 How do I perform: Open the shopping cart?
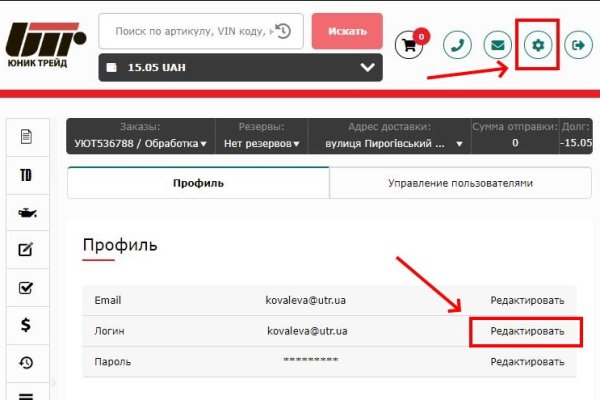408,45
